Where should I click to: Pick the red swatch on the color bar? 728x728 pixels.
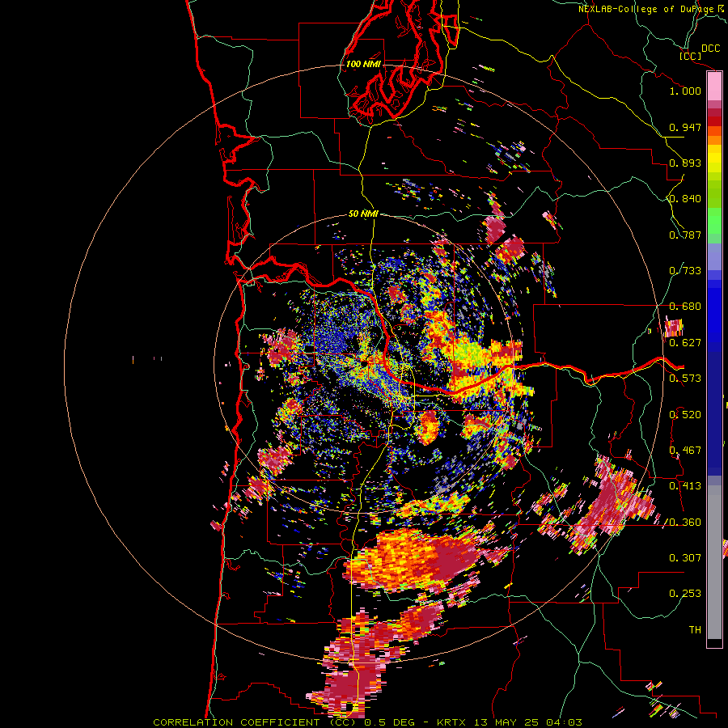click(x=714, y=121)
